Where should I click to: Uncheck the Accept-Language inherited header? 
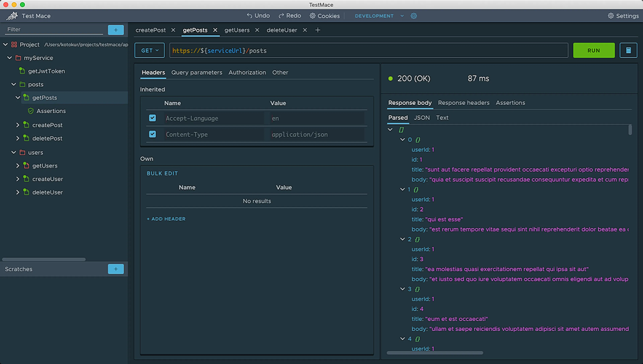point(152,118)
